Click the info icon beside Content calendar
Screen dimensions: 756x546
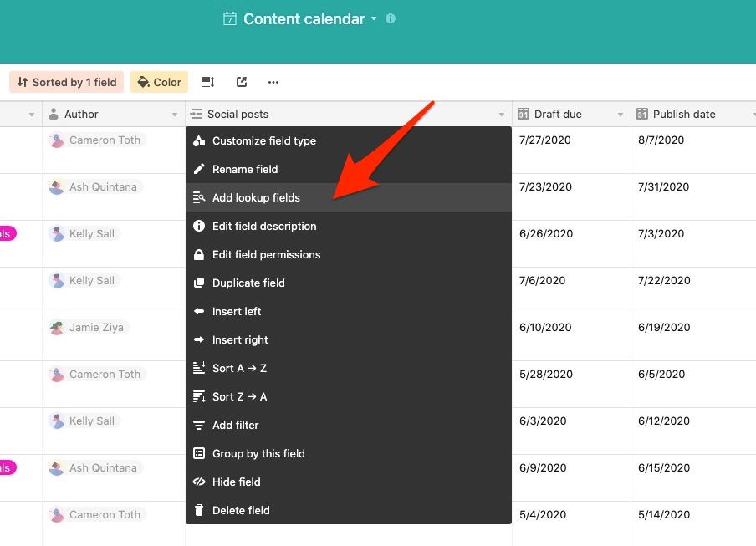pos(391,18)
